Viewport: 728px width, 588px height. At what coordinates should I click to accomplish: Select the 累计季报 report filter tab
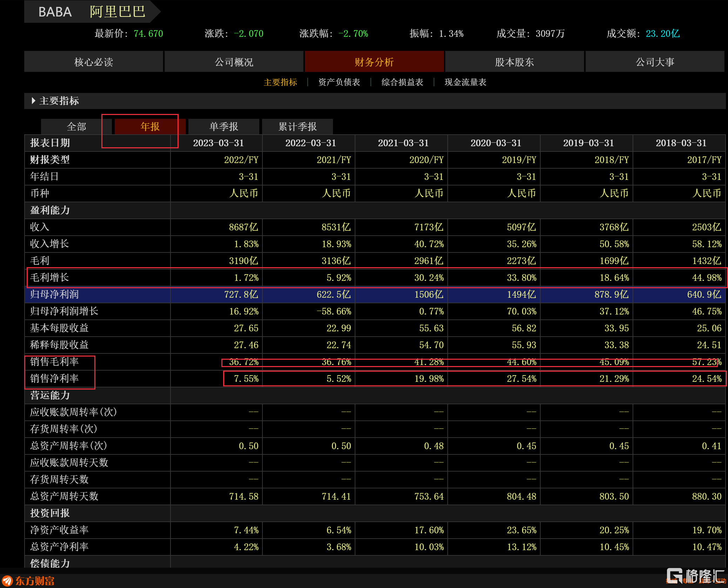298,127
